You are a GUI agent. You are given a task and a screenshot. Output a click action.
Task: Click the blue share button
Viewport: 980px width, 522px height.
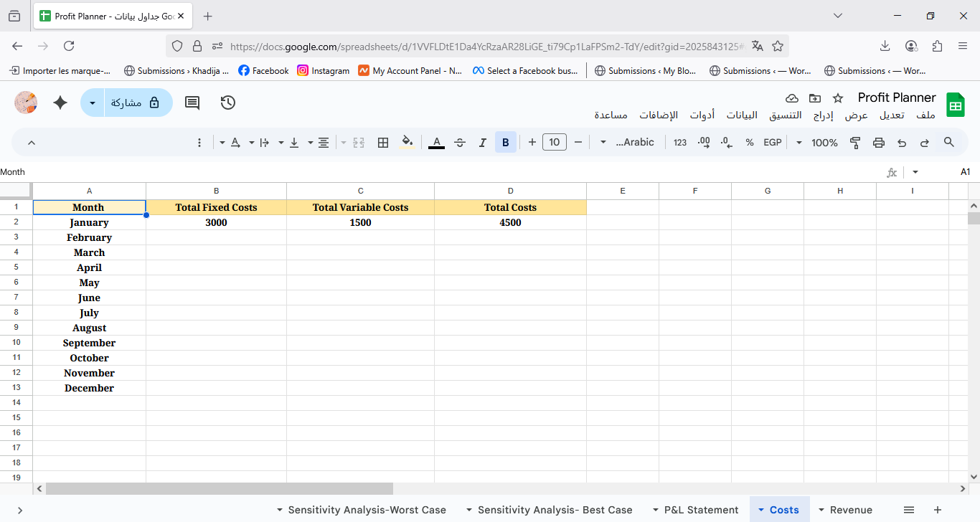[x=135, y=103]
